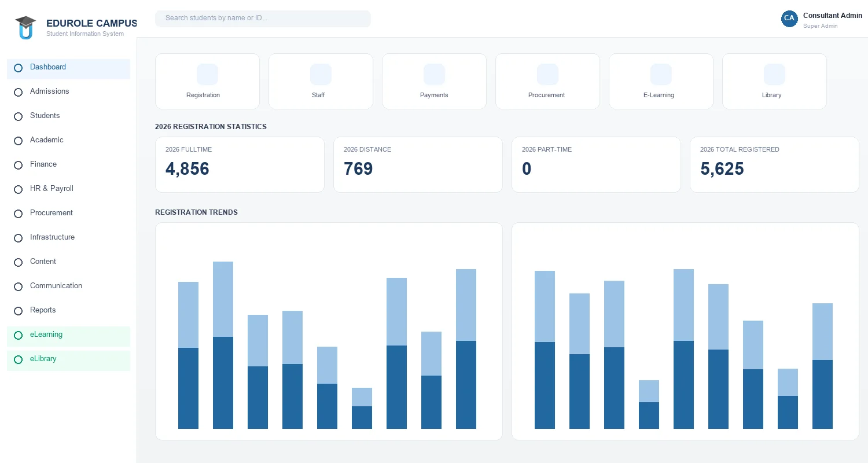Click the Payments shortcut tile icon
Image resolution: width=868 pixels, height=463 pixels.
434,74
